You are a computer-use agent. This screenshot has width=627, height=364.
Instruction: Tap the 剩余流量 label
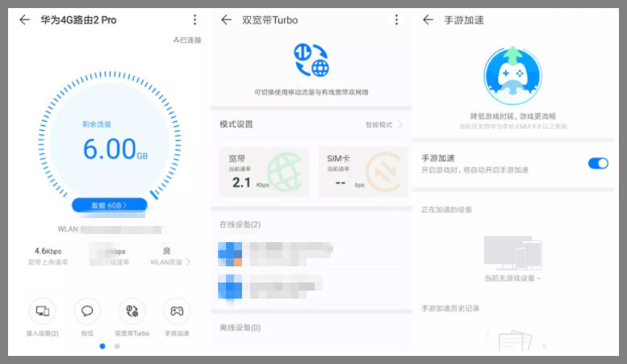pyautogui.click(x=96, y=124)
